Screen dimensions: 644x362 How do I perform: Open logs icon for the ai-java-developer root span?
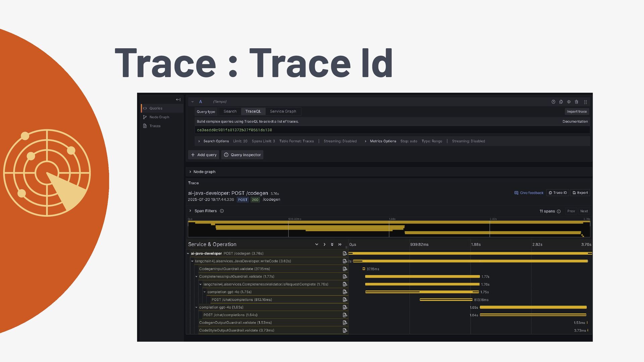pos(345,253)
